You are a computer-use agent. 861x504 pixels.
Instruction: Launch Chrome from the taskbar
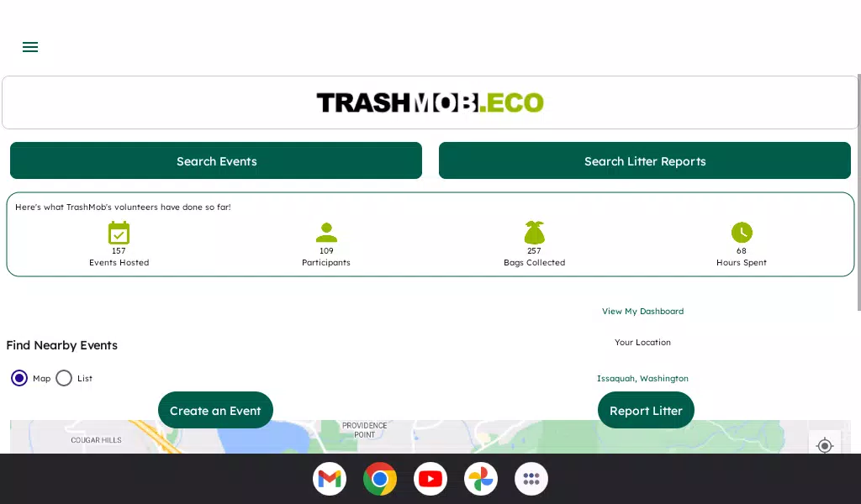point(380,479)
